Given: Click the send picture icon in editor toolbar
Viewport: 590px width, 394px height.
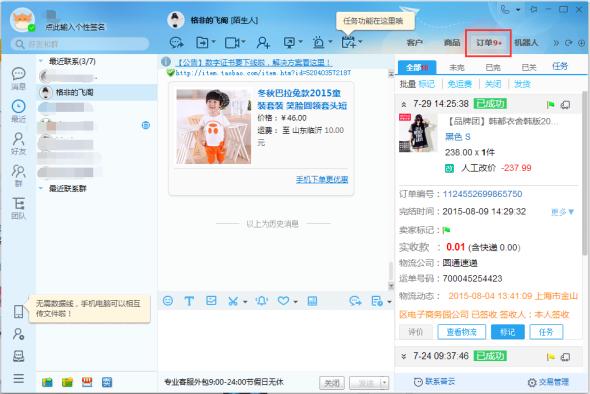Looking at the screenshot, I should (x=211, y=300).
